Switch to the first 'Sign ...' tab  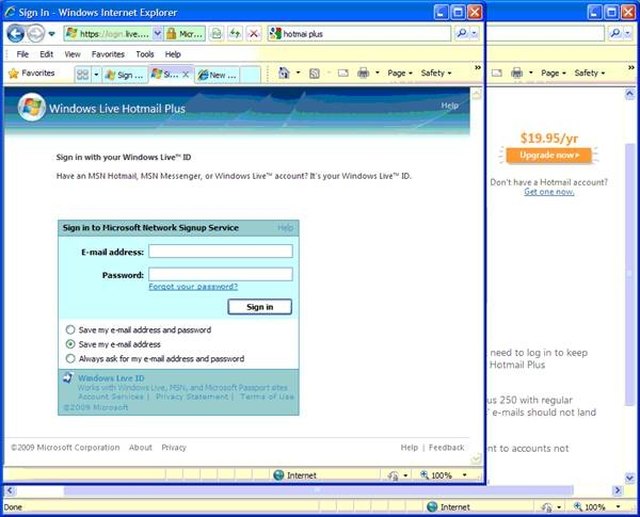coord(124,75)
